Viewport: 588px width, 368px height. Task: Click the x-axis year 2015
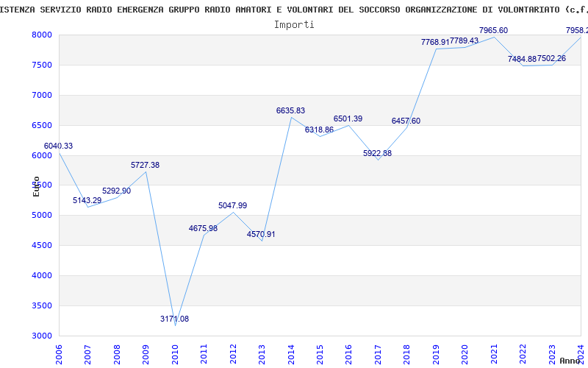[320, 355]
